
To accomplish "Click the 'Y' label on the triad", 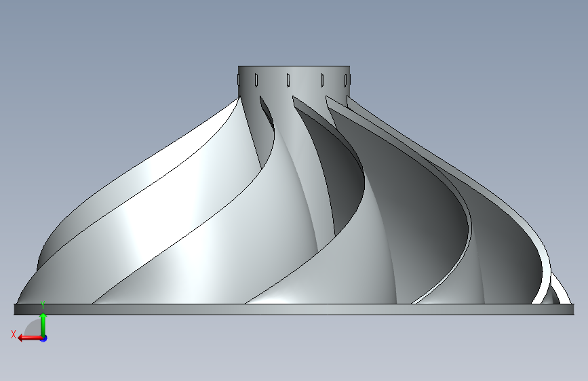I will [43, 306].
